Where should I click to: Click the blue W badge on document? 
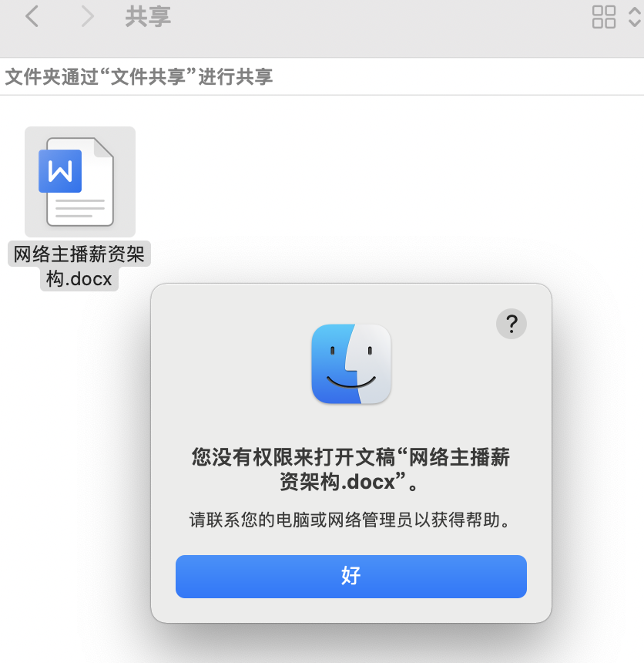tap(60, 171)
